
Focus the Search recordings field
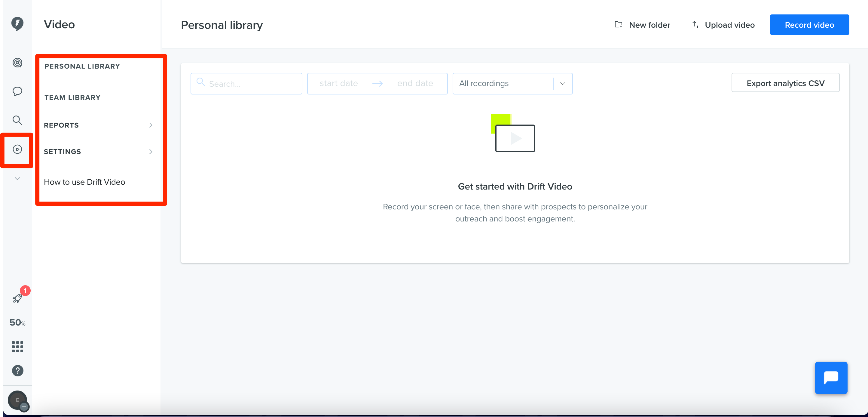[246, 84]
